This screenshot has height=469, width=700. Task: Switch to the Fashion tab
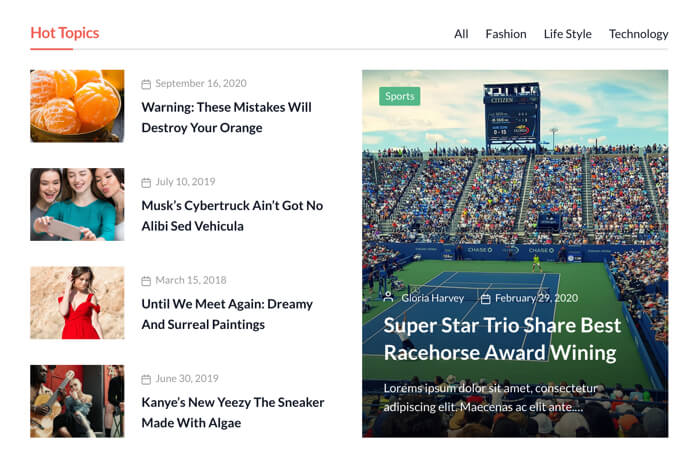pos(505,34)
